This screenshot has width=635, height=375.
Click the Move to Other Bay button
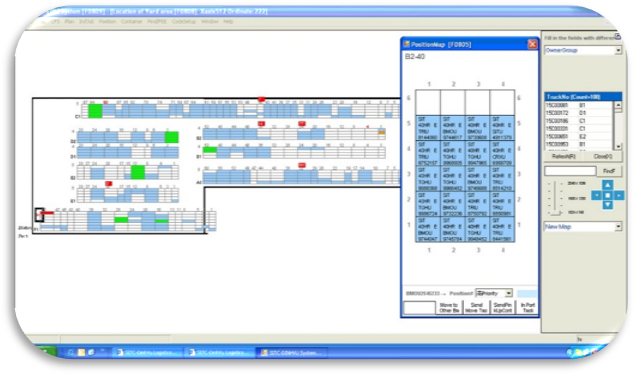(x=449, y=308)
